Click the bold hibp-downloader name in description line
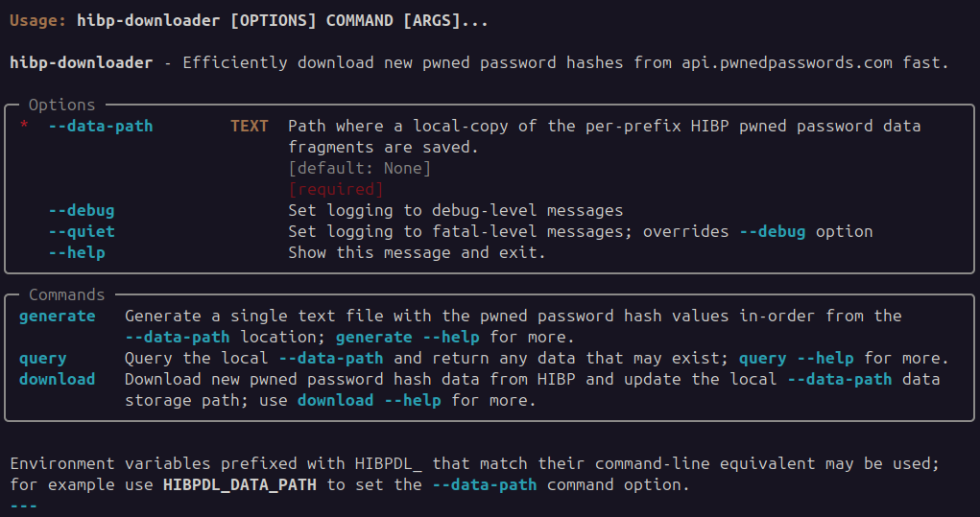 pos(82,63)
